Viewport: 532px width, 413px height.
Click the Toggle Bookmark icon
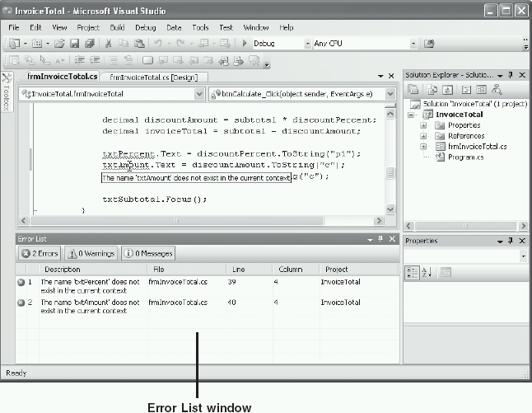tap(147, 60)
